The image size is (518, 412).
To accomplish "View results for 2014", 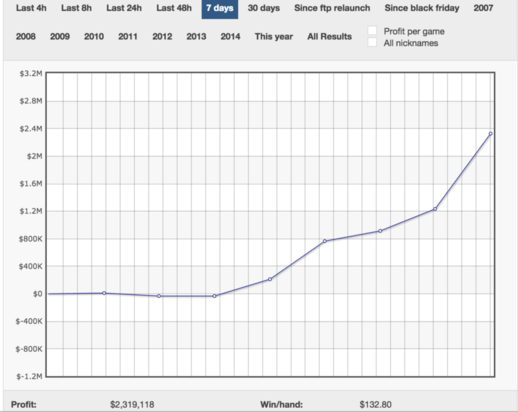I will click(230, 36).
